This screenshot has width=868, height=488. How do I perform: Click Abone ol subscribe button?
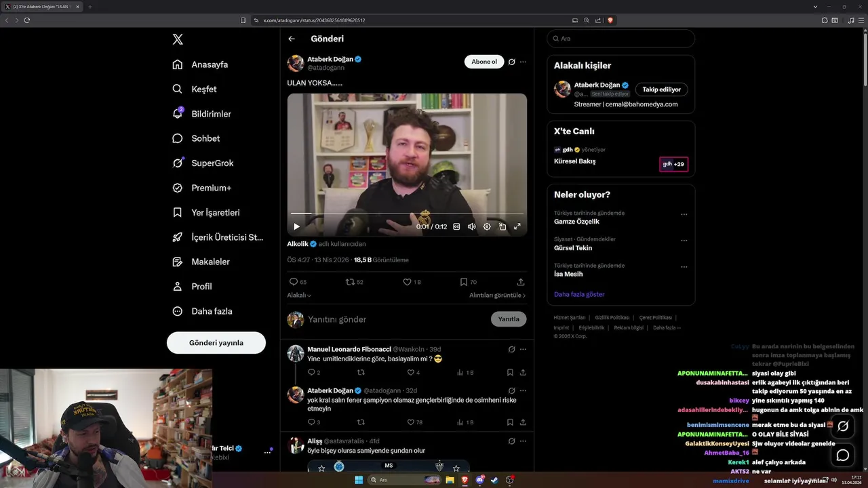click(x=484, y=62)
